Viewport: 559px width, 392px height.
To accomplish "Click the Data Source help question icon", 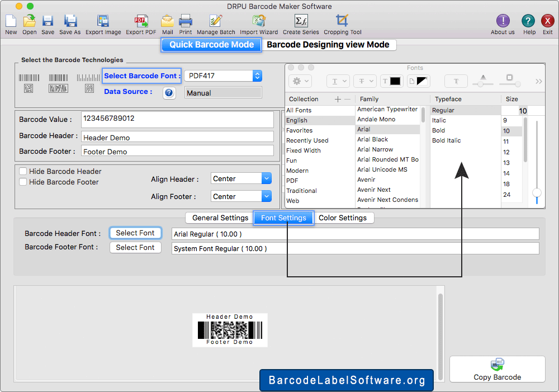I will point(169,93).
